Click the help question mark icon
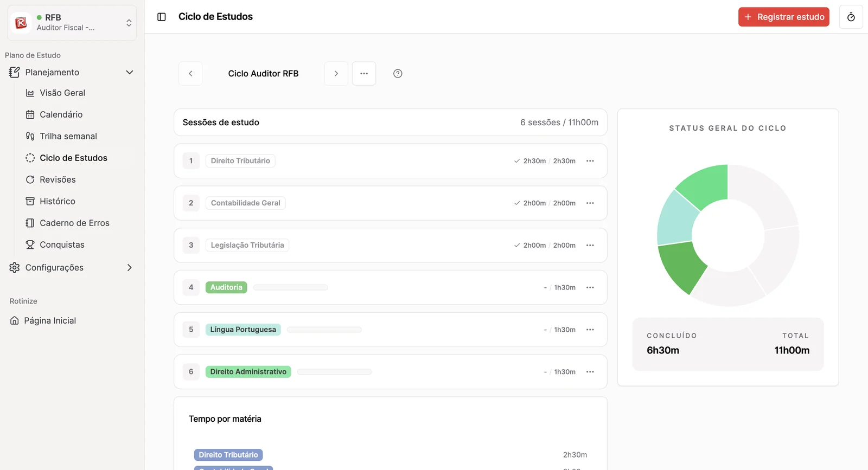868x470 pixels. (x=398, y=74)
